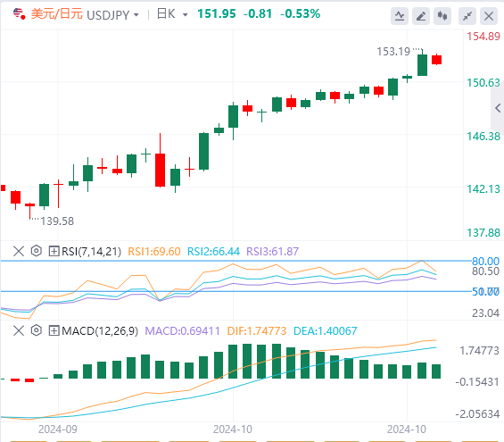Select the MACD(12,26,9) indicator label
Image resolution: width=504 pixels, height=442 pixels.
point(100,331)
